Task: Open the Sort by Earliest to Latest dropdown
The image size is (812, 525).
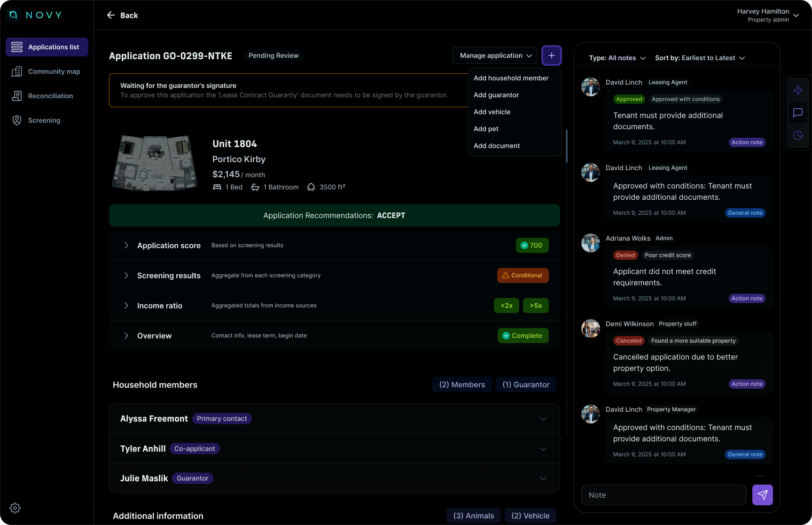Action: pyautogui.click(x=699, y=58)
